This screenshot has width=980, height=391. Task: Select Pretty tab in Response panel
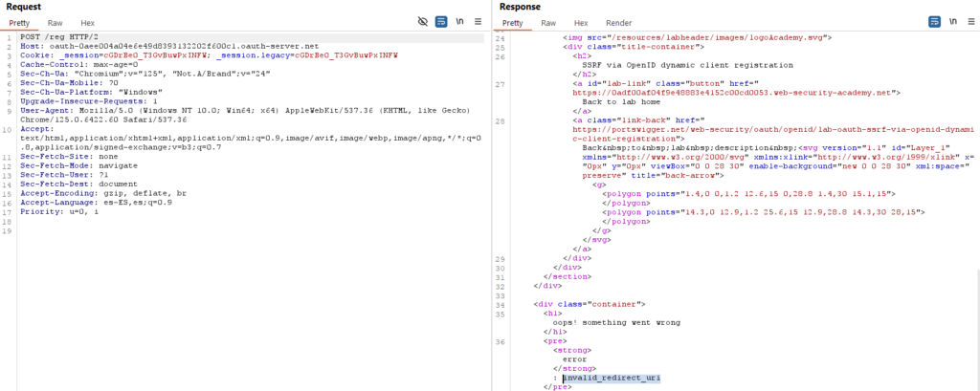tap(513, 22)
